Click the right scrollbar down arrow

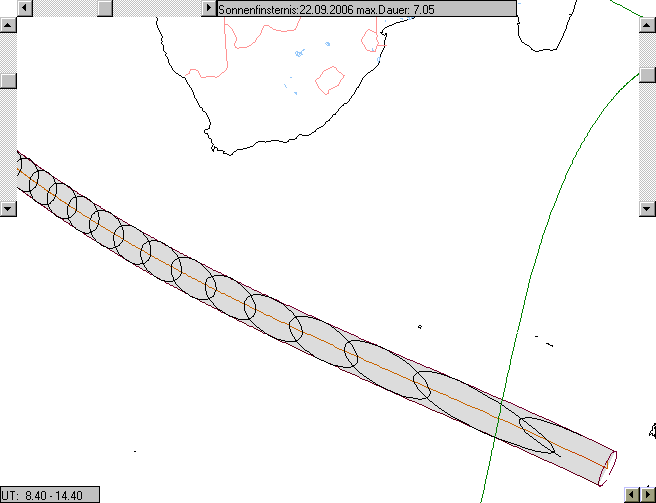coord(647,208)
